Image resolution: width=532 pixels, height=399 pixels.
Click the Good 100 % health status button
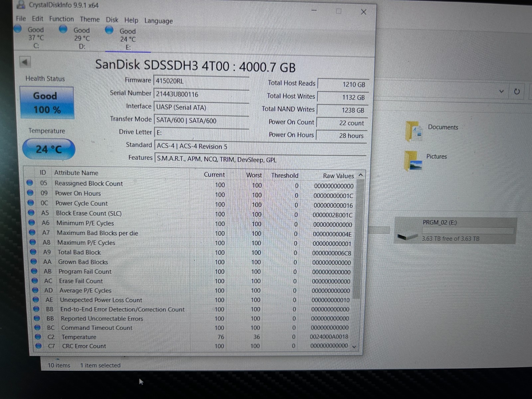point(47,102)
